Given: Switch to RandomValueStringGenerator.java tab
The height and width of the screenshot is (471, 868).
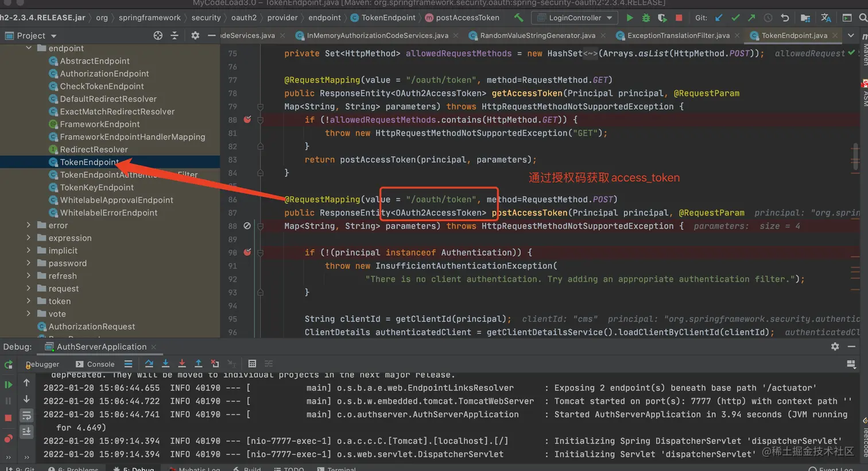Looking at the screenshot, I should pyautogui.click(x=537, y=36).
